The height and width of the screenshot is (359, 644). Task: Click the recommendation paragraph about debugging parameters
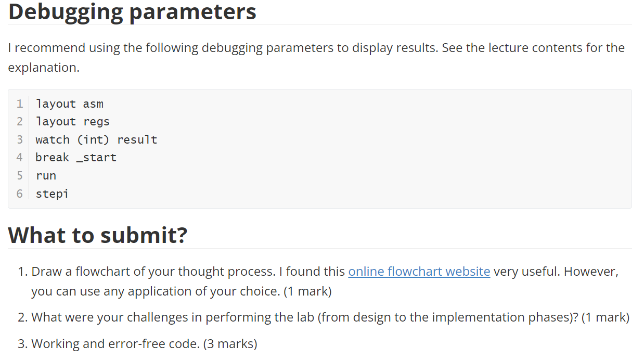click(316, 58)
